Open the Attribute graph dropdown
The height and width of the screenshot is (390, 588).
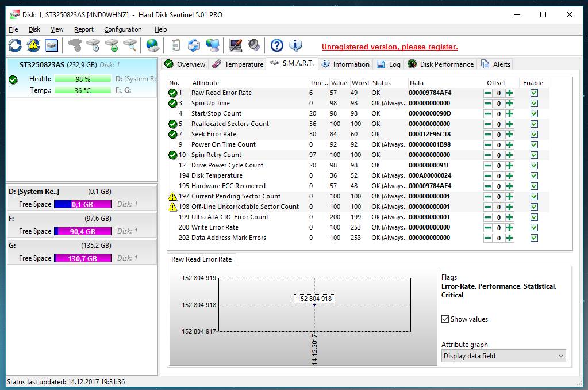[x=503, y=356]
